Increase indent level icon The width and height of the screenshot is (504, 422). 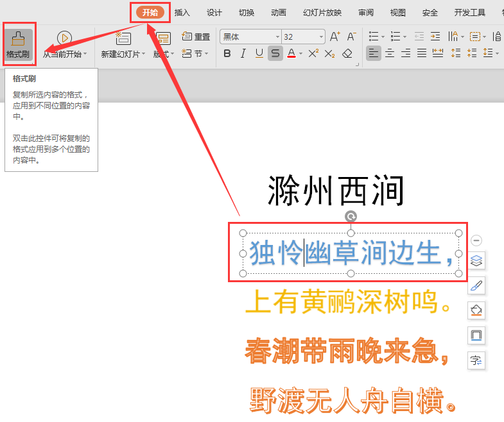pyautogui.click(x=435, y=37)
